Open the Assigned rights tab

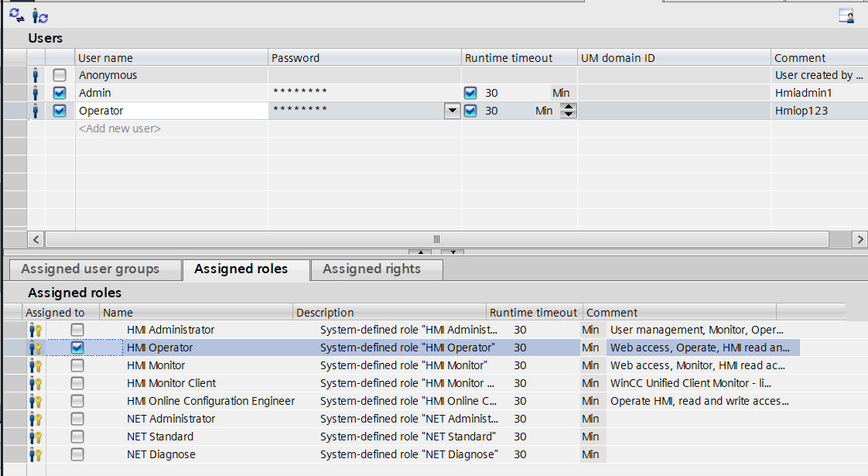371,269
